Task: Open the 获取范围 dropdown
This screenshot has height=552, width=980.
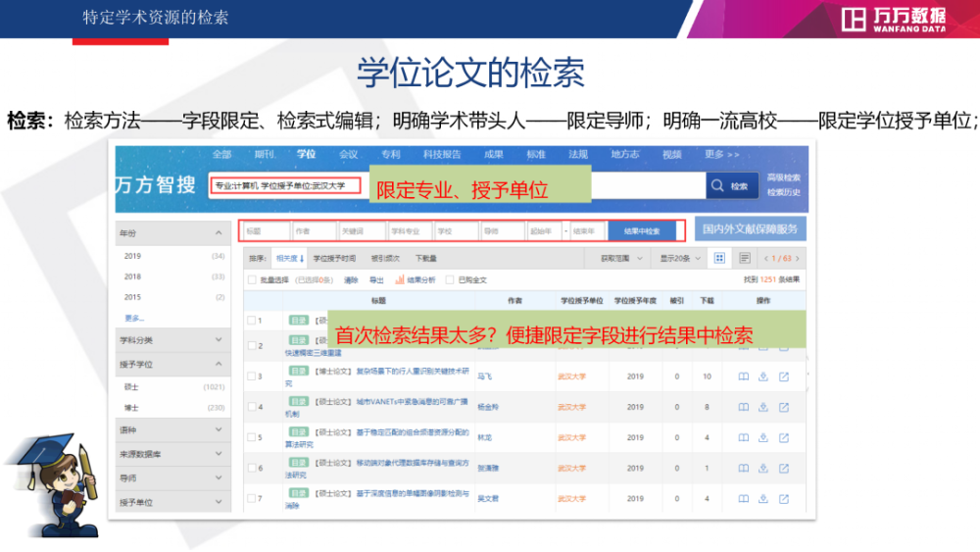Action: tap(622, 259)
